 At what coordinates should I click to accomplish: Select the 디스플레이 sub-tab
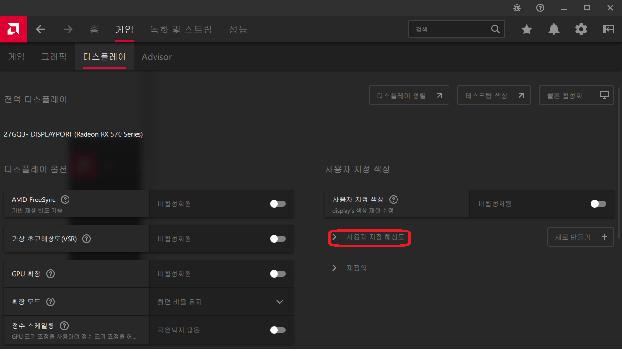coord(104,57)
